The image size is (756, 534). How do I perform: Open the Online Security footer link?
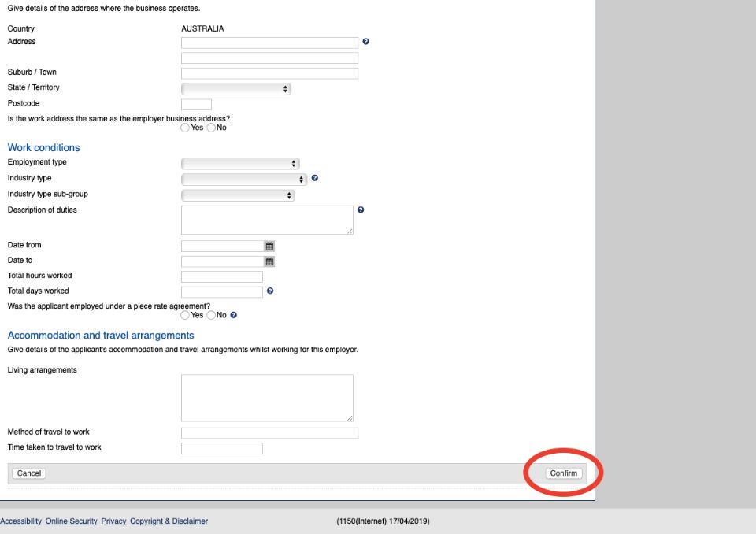pyautogui.click(x=72, y=521)
